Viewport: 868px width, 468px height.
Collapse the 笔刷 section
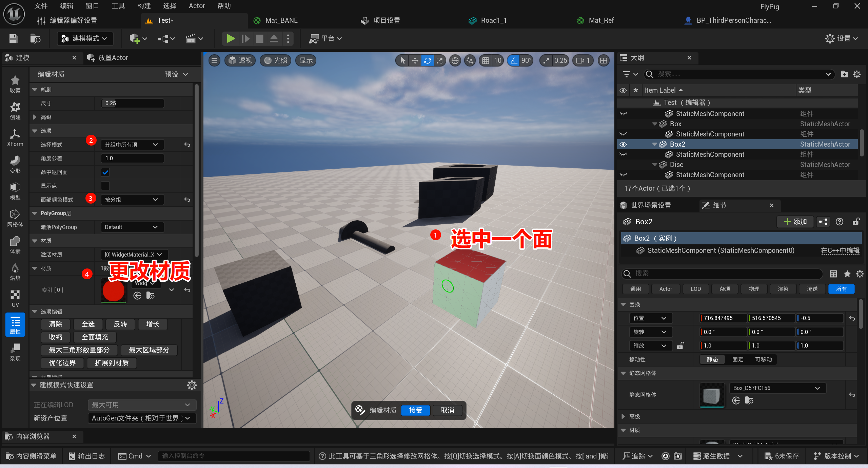point(35,90)
